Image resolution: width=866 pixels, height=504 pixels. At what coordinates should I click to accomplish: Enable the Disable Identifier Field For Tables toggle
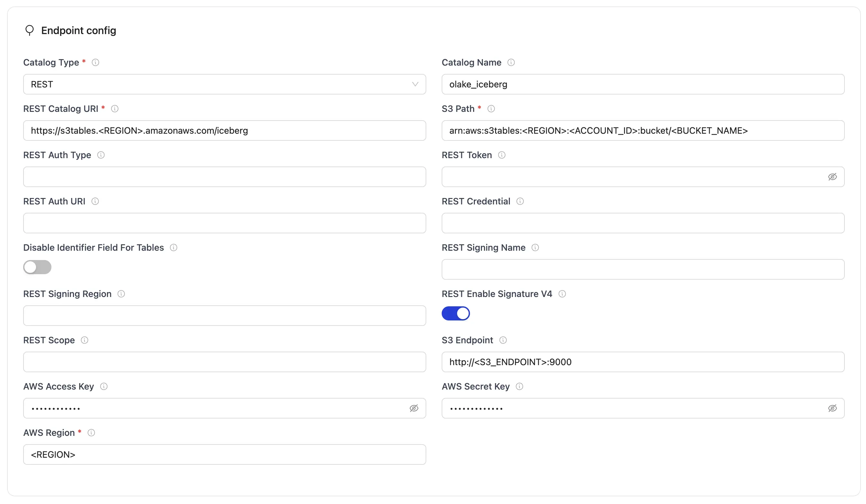[37, 267]
